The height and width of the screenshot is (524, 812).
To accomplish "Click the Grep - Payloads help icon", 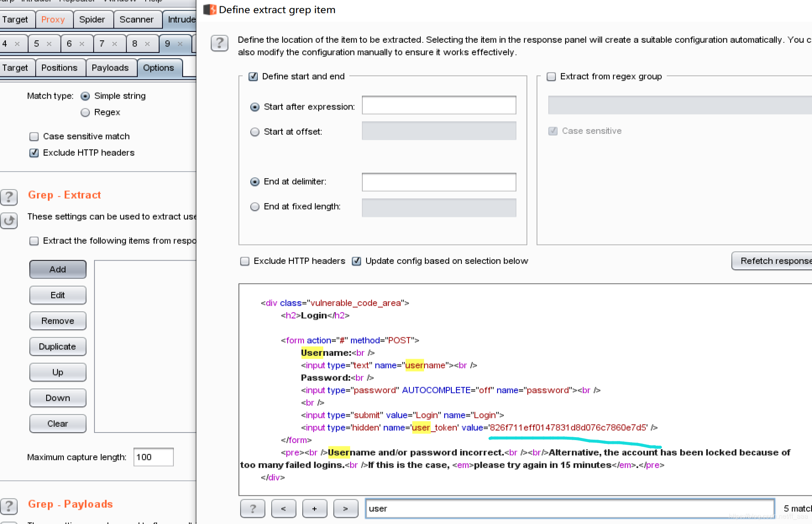I will (x=9, y=506).
